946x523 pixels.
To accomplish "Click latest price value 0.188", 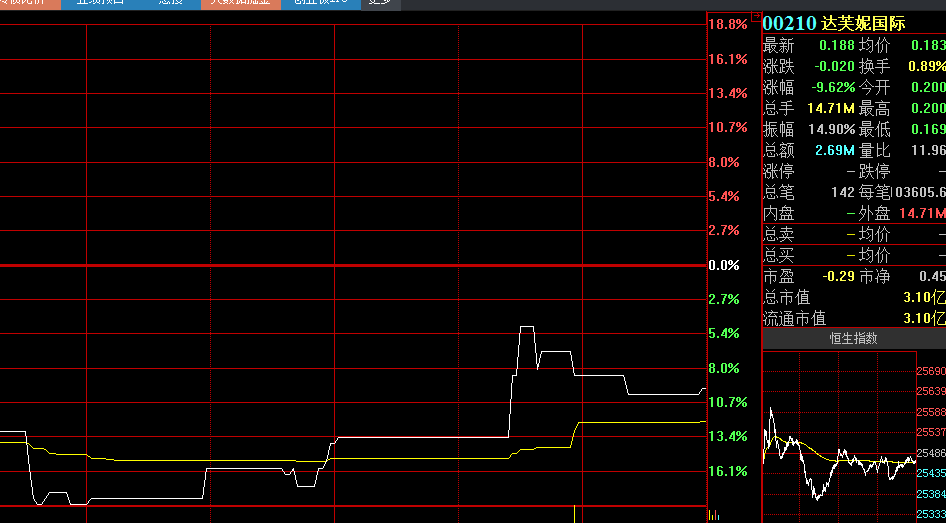I will click(x=837, y=45).
